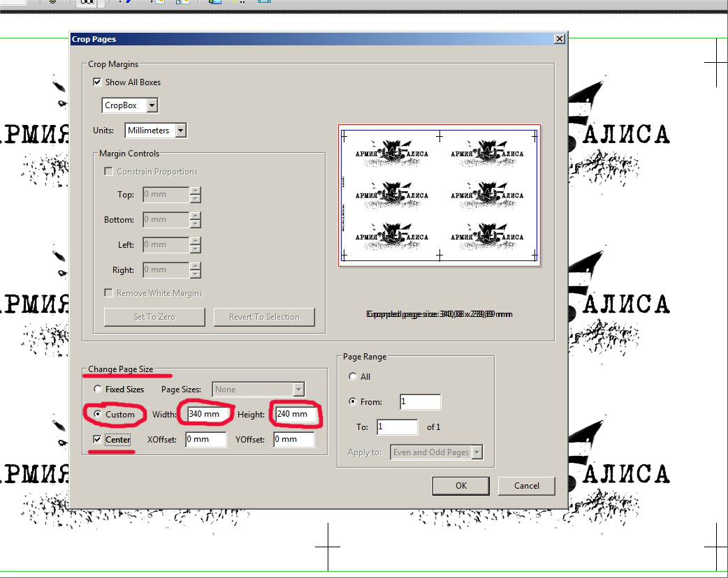Image resolution: width=728 pixels, height=578 pixels.
Task: Decrease the Top margin with the down arrow
Action: pyautogui.click(x=196, y=198)
